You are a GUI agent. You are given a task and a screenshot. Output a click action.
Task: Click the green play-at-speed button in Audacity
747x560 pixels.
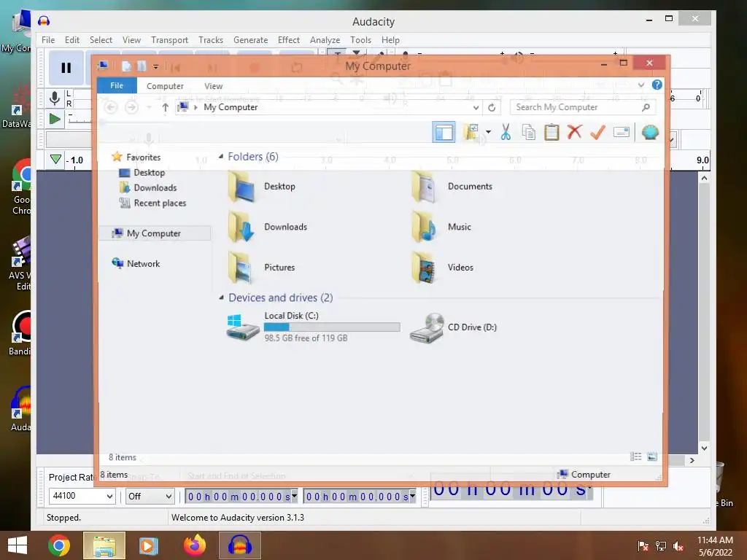(55, 119)
